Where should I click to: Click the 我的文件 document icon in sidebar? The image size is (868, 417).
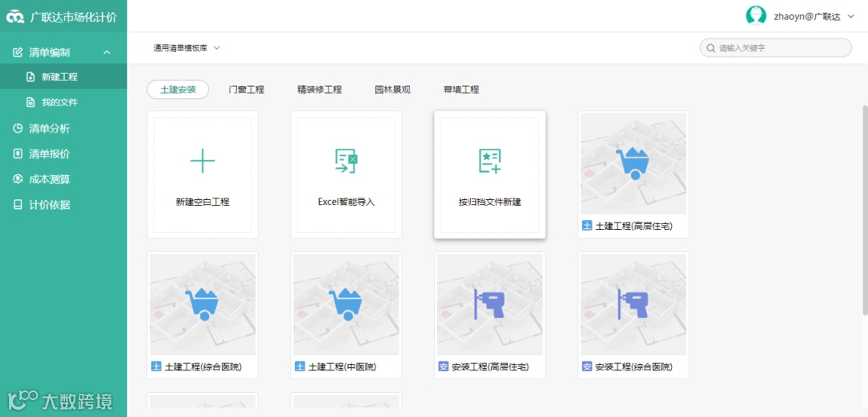31,102
